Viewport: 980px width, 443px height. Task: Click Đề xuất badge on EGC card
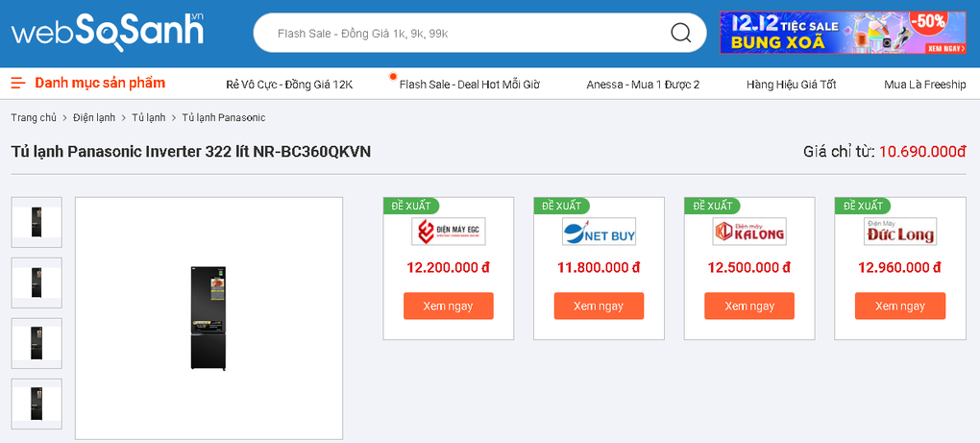(411, 206)
